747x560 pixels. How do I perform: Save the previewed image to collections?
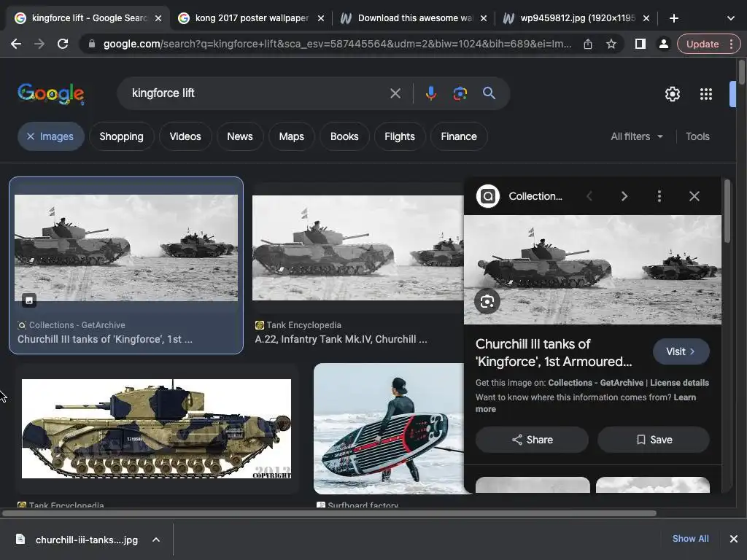[x=654, y=440]
